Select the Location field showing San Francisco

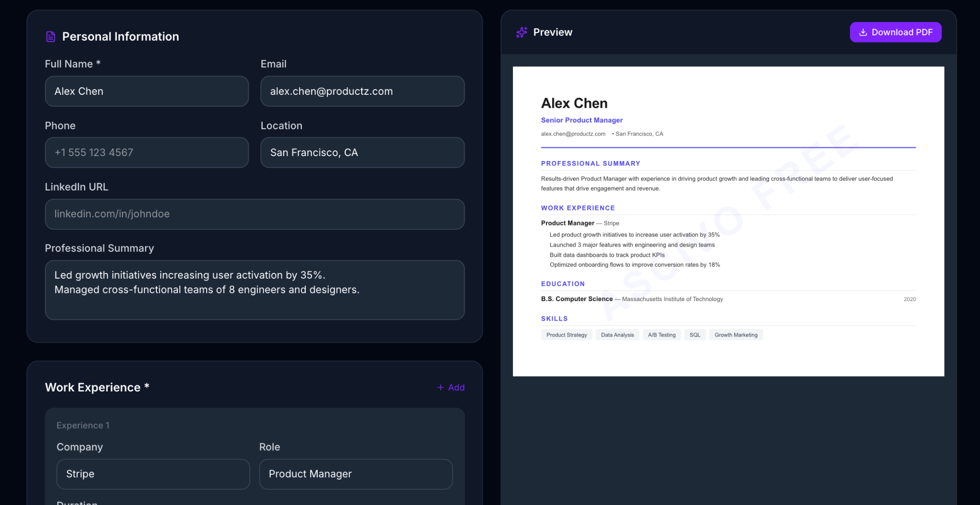(362, 152)
